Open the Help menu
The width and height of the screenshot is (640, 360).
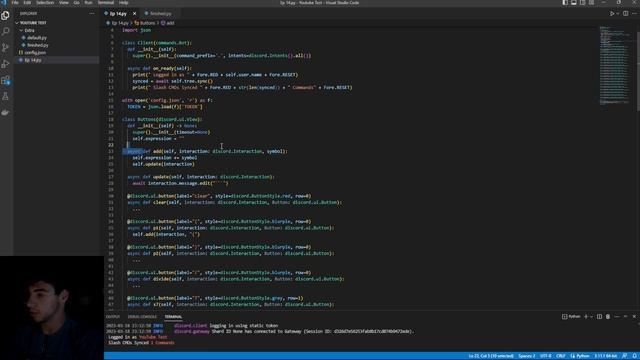124,2
